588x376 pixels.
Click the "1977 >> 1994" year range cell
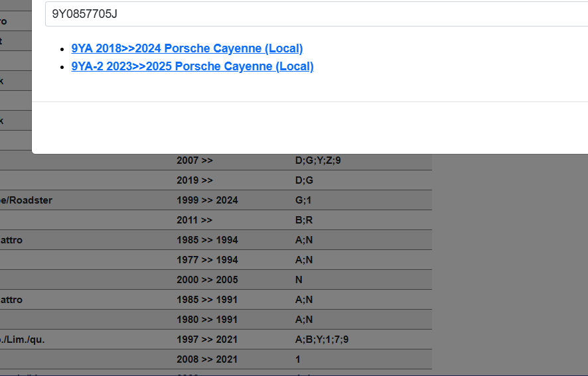pos(207,260)
